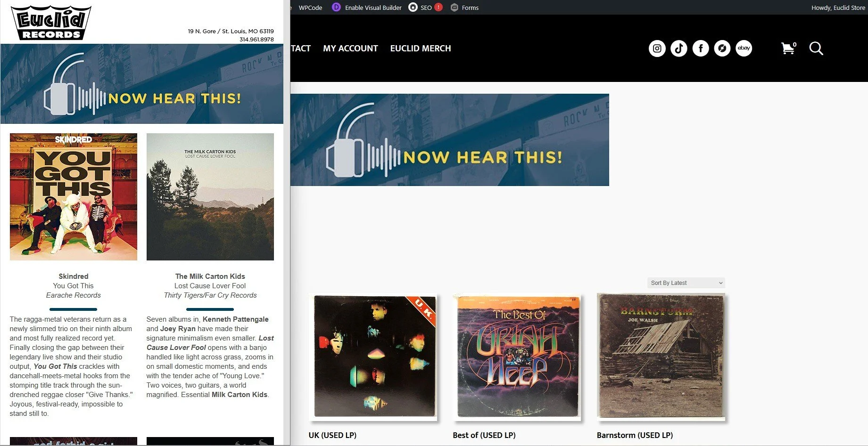Open the Best of (USED LP) product link
The height and width of the screenshot is (446, 868).
coord(484,435)
